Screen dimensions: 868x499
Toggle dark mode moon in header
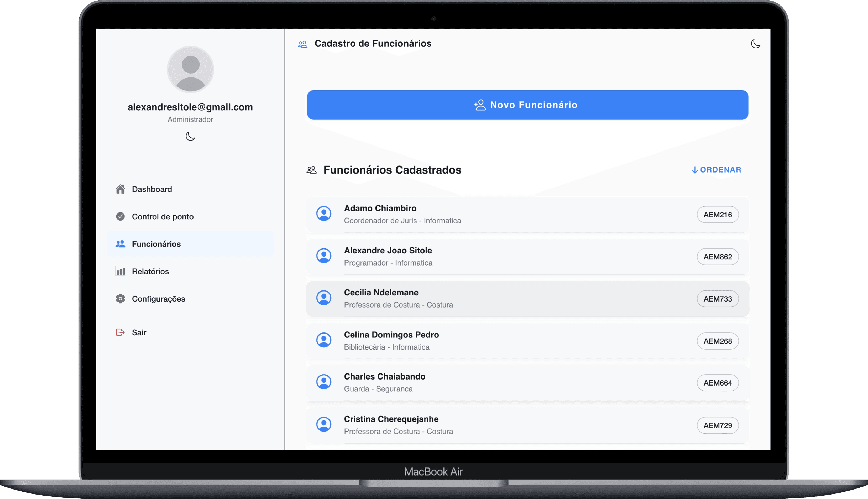coord(755,44)
